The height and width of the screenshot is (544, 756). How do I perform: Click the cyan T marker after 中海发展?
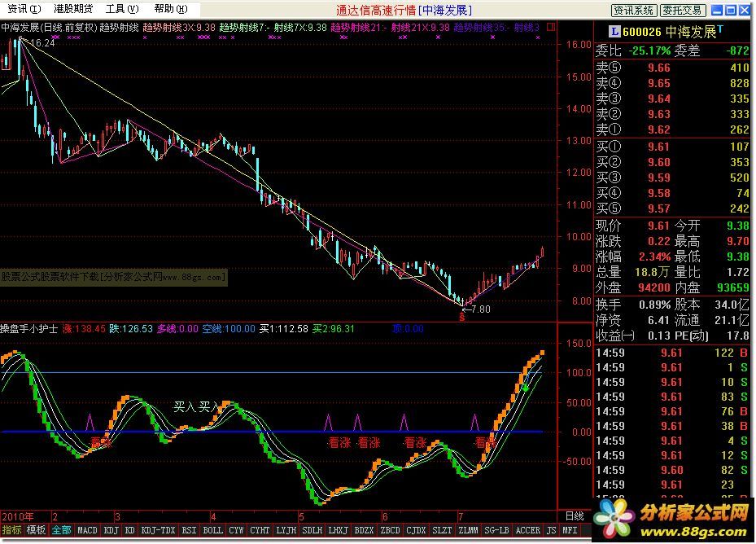[720, 29]
